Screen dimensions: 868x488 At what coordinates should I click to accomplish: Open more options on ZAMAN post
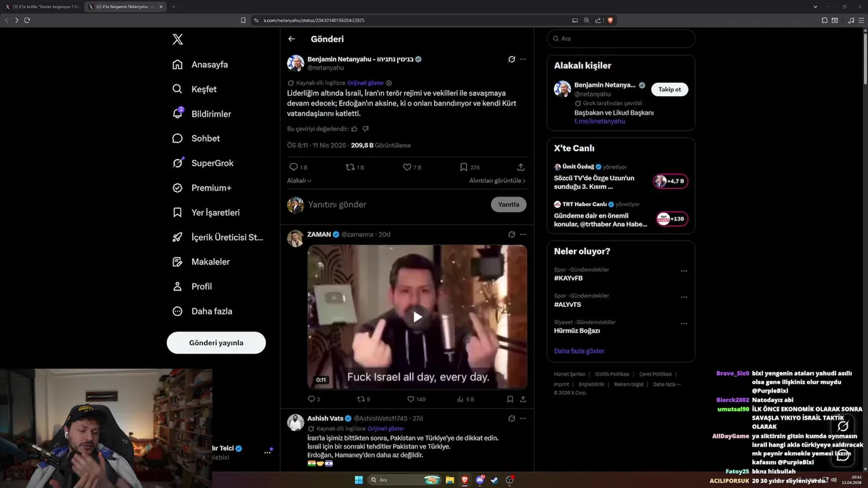click(523, 234)
